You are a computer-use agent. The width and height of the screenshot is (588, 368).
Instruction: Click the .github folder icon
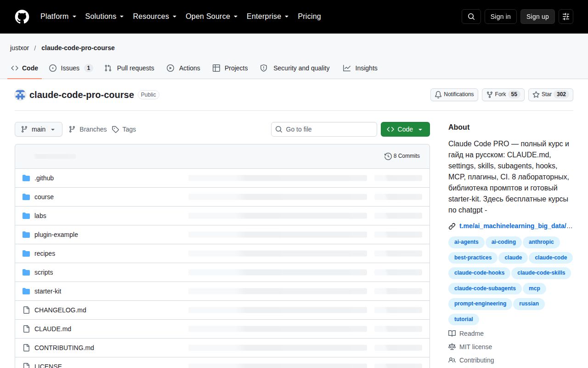click(x=26, y=178)
